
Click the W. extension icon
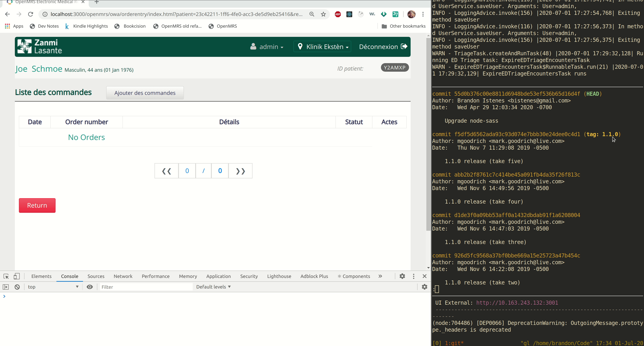point(372,14)
